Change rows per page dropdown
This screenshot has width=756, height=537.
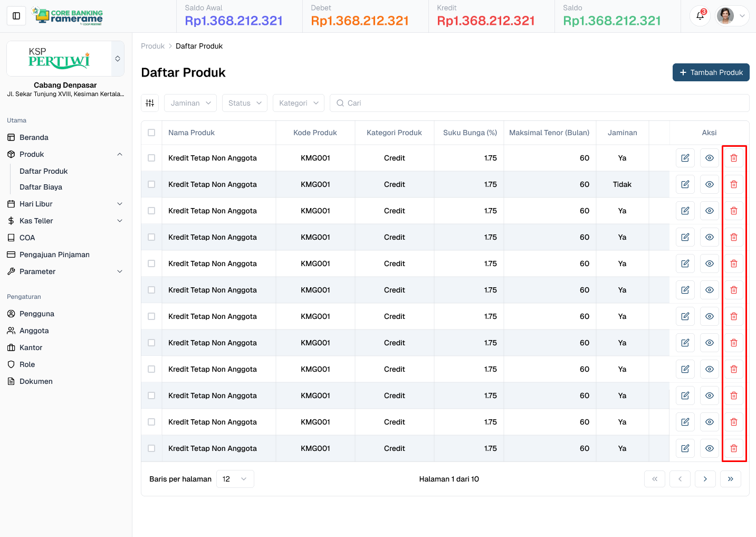pos(235,479)
